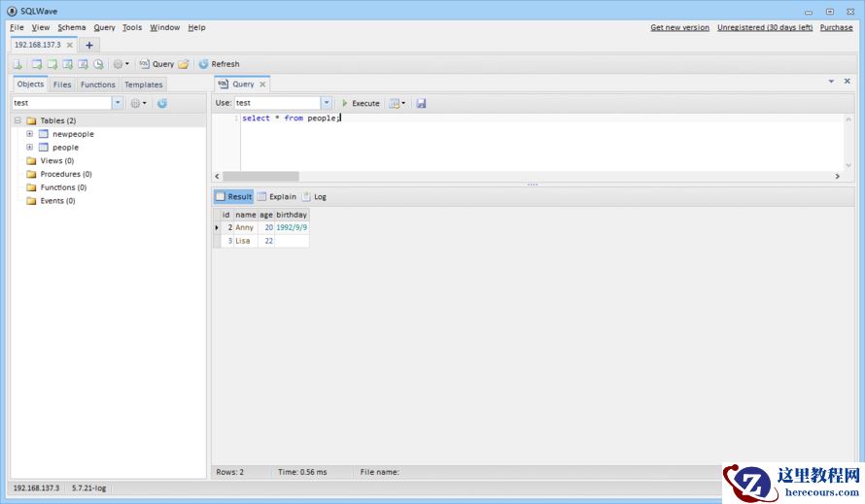Expand the people table node
The height and width of the screenshot is (504, 865).
coord(29,148)
